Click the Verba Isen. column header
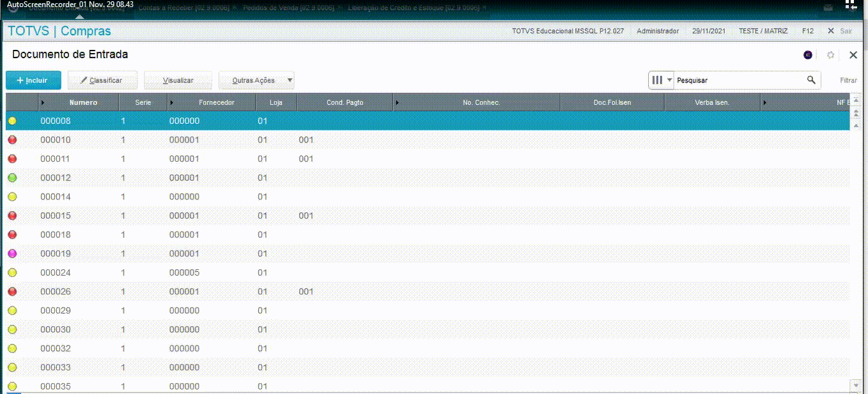The image size is (868, 394). [712, 102]
